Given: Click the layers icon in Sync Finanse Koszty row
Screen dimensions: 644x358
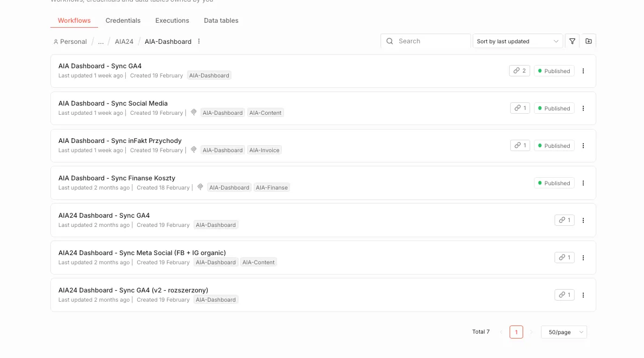Looking at the screenshot, I should coord(200,187).
